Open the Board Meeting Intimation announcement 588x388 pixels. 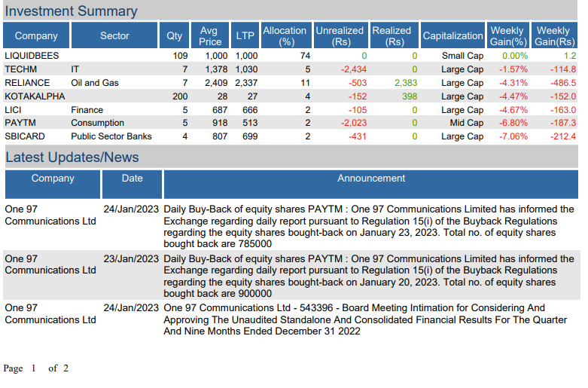tap(365, 319)
